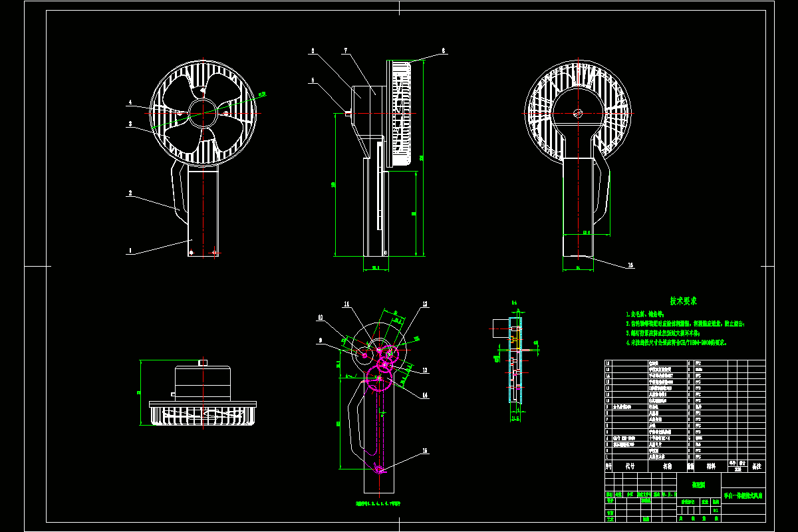Click the 代号 column header in parts list
The width and height of the screenshot is (798, 532).
[630, 467]
